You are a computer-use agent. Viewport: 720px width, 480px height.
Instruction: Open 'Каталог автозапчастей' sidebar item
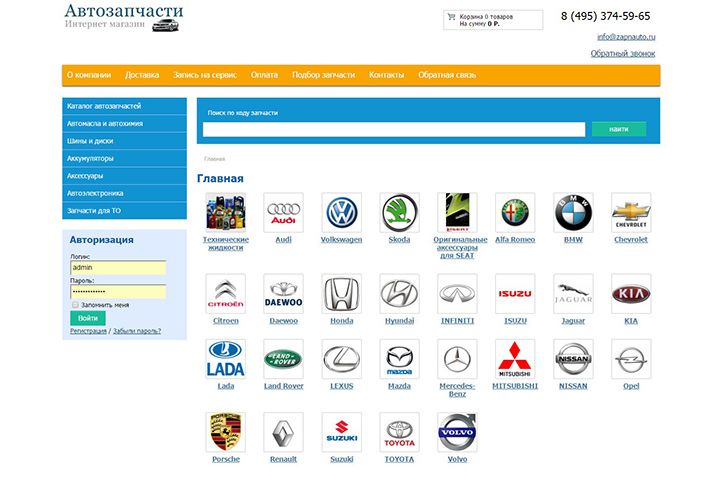(124, 106)
